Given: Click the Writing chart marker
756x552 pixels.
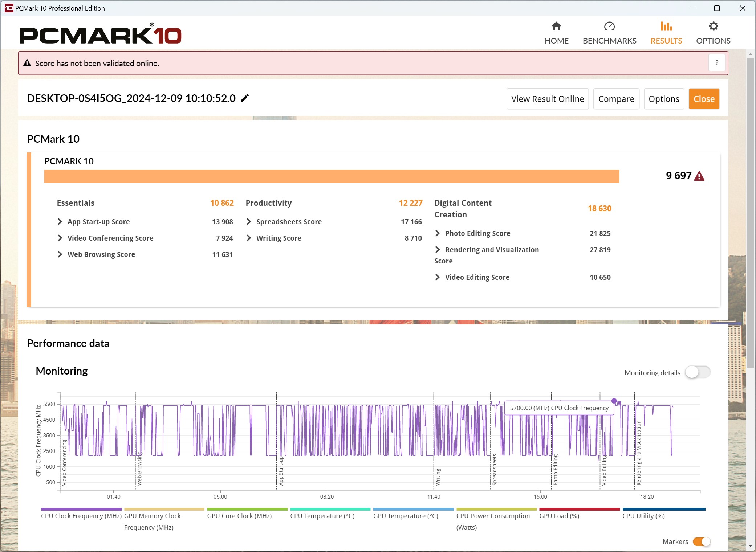Looking at the screenshot, I should point(438,477).
